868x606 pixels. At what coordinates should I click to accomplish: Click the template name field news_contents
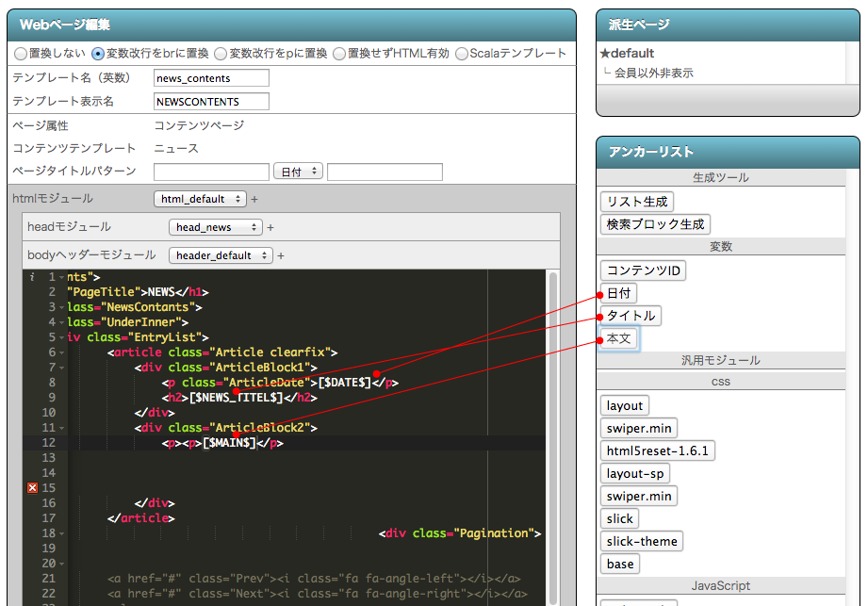point(211,78)
